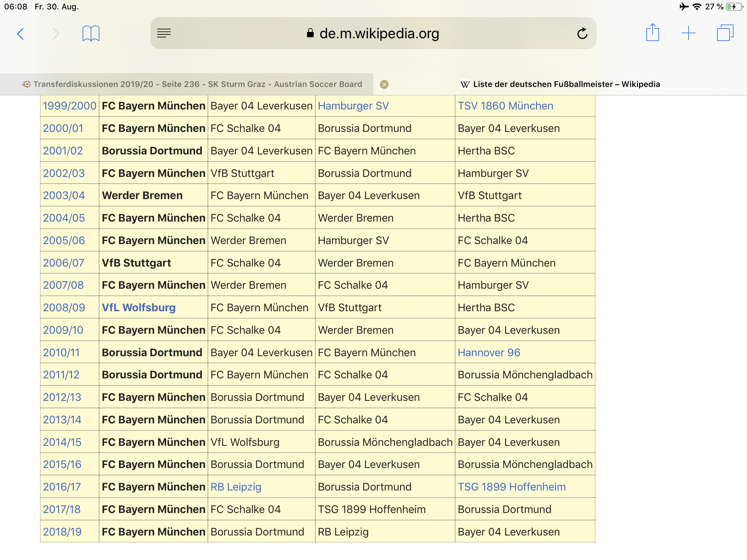The image size is (747, 560).
Task: Tap the Wi-Fi status icon
Action: (697, 7)
